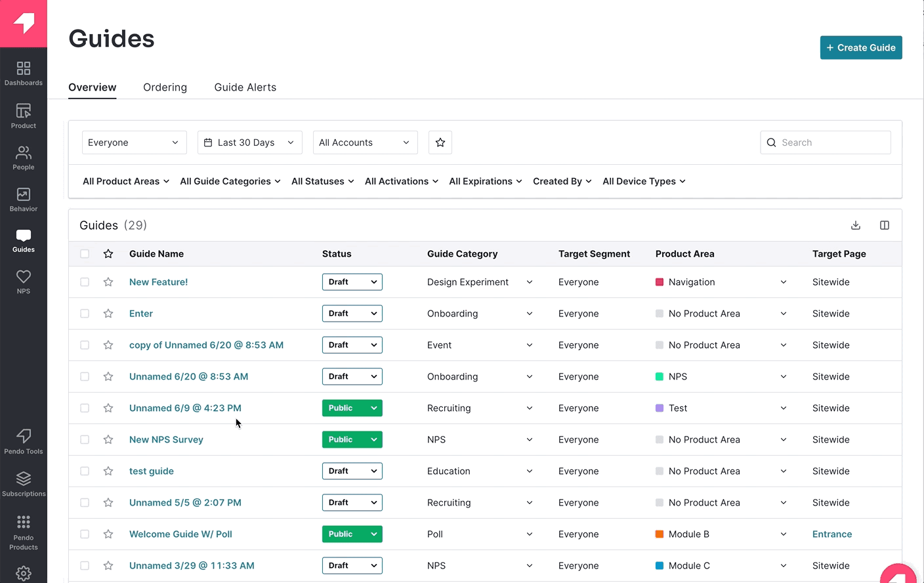Favorite the Welcome Guide W/ Poll
Screen dimensions: 924x583
[108, 534]
